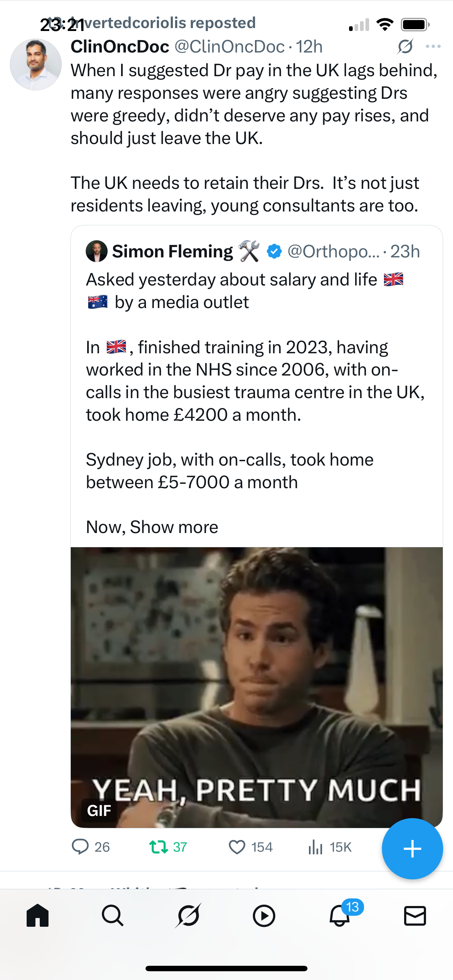This screenshot has width=453, height=980.
Task: Open Grok from bottom navigation bar
Action: pyautogui.click(x=188, y=915)
